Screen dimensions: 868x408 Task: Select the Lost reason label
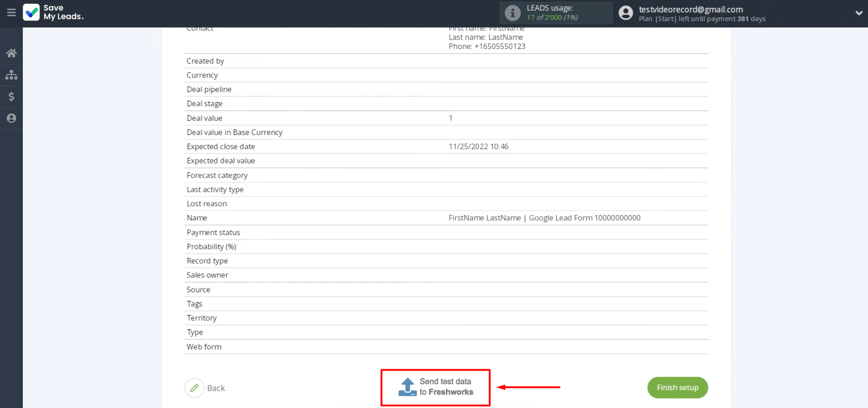(206, 204)
